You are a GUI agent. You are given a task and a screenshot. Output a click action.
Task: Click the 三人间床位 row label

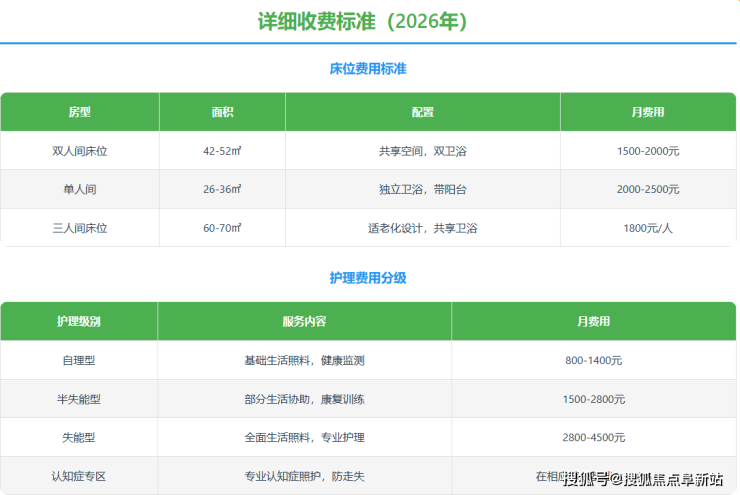[79, 228]
